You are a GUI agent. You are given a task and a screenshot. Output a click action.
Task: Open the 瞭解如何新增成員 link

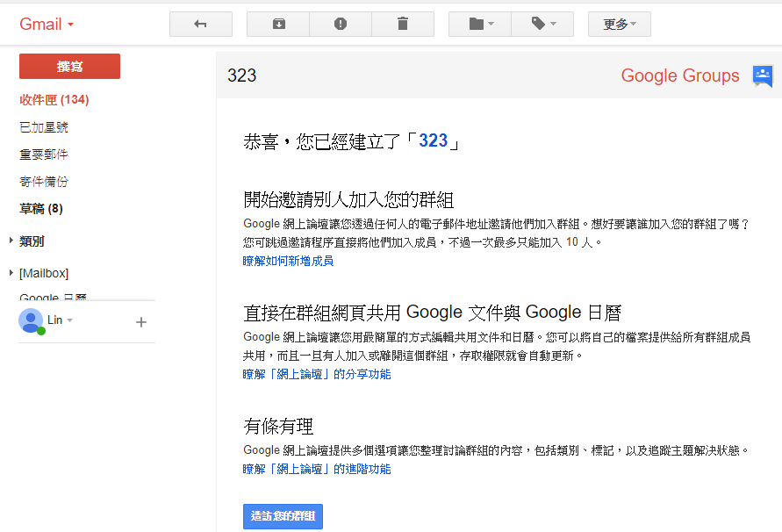(288, 261)
